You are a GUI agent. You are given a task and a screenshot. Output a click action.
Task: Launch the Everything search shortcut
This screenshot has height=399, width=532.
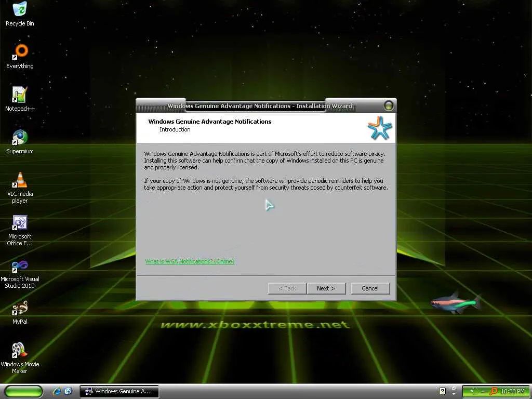(20, 56)
